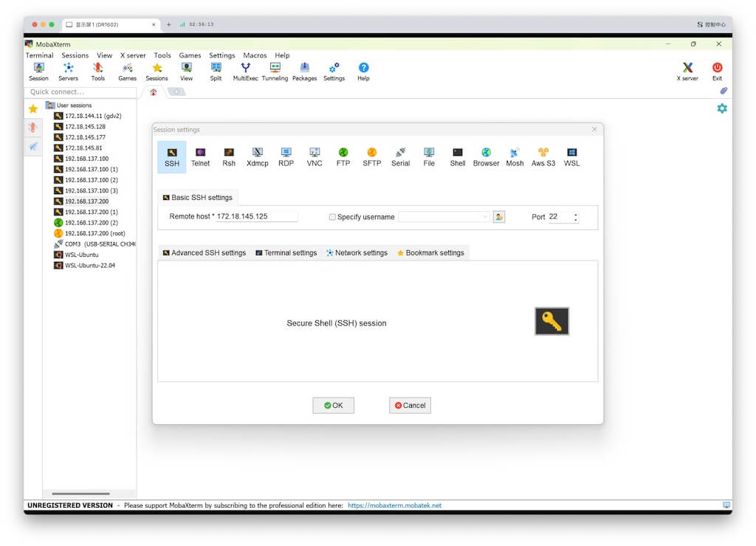This screenshot has width=756, height=546.
Task: Enable the Specify username checkbox
Action: (x=332, y=217)
